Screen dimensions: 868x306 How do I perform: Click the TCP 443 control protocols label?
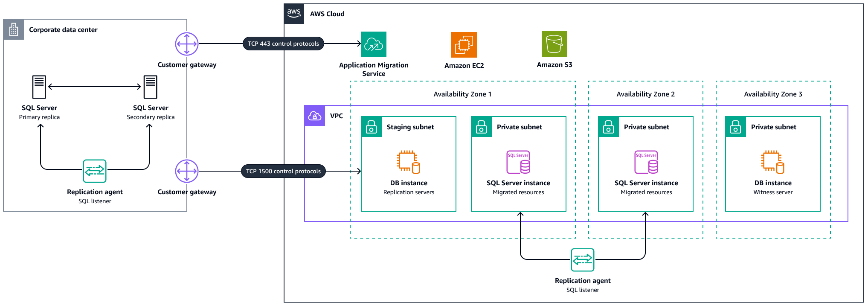coord(283,44)
